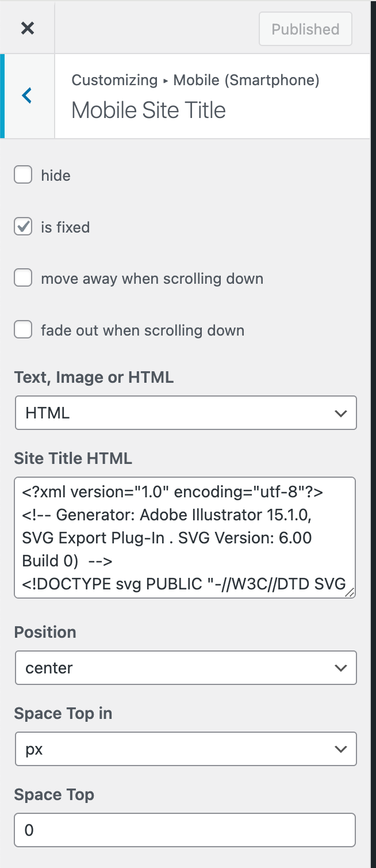
Task: Click the Space Top in label
Action: [x=63, y=713]
